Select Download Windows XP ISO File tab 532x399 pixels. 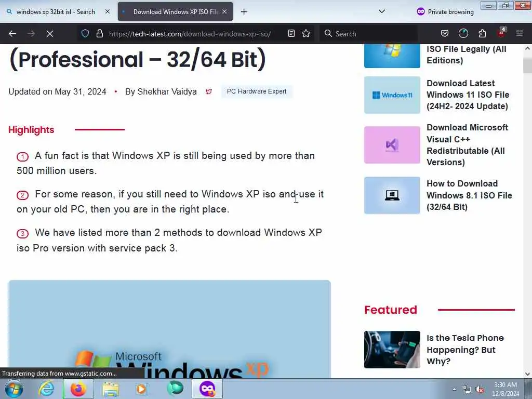pyautogui.click(x=175, y=12)
